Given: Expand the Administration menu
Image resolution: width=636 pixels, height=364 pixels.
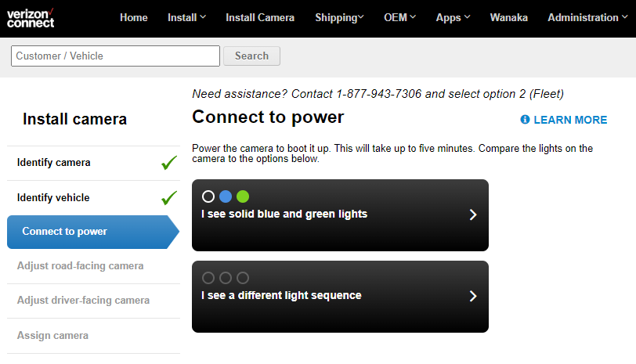Looking at the screenshot, I should click(x=587, y=17).
